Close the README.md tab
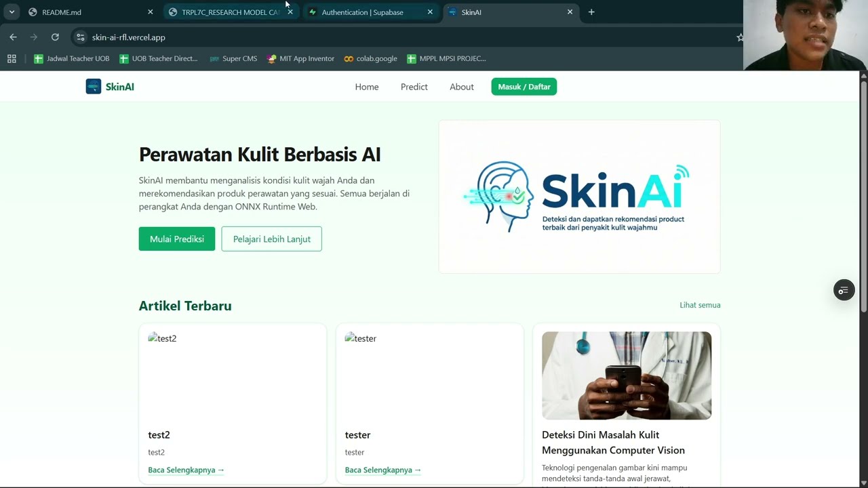 [151, 12]
